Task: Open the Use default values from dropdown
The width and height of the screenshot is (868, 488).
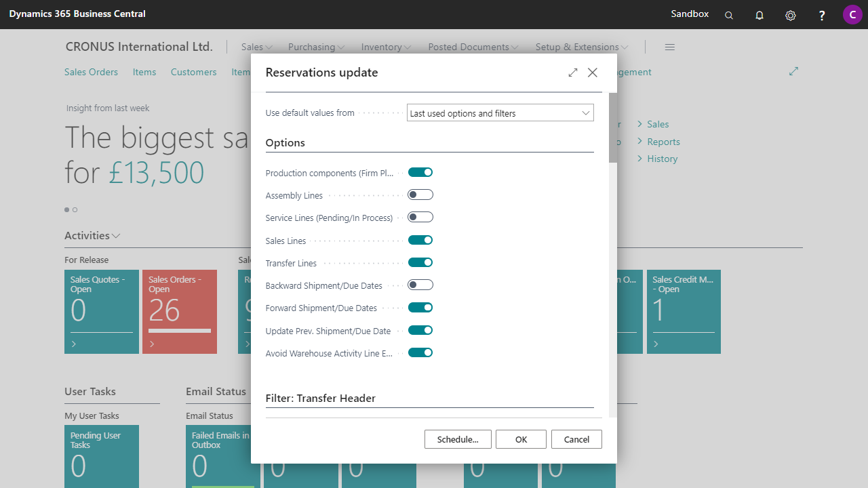Action: [x=500, y=113]
